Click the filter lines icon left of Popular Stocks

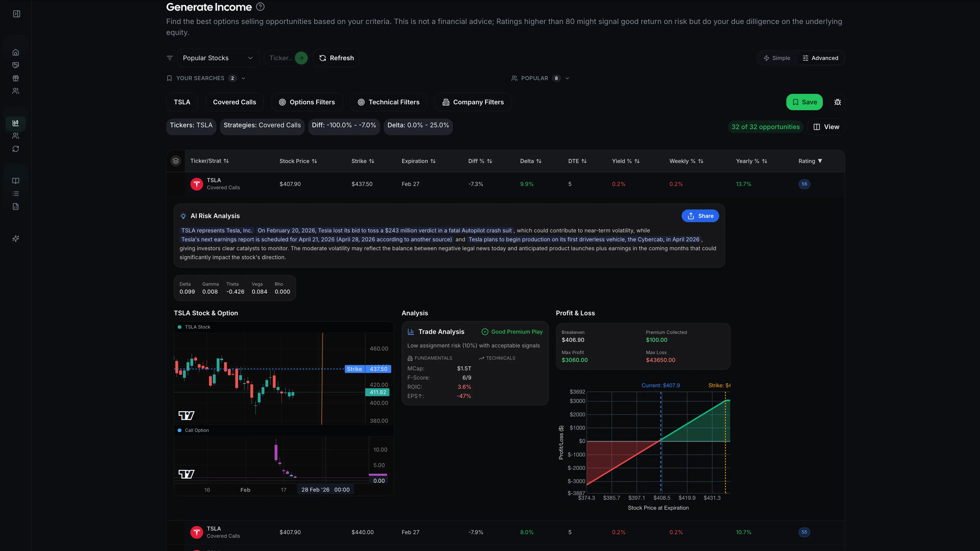coord(170,58)
